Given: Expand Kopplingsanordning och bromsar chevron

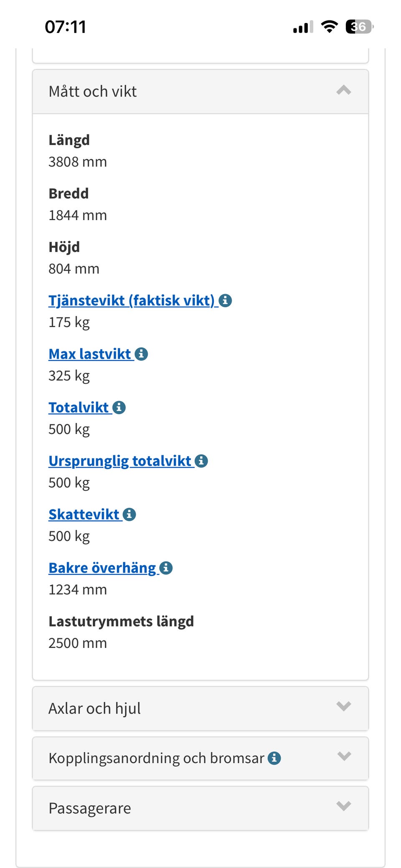Looking at the screenshot, I should coord(343,756).
